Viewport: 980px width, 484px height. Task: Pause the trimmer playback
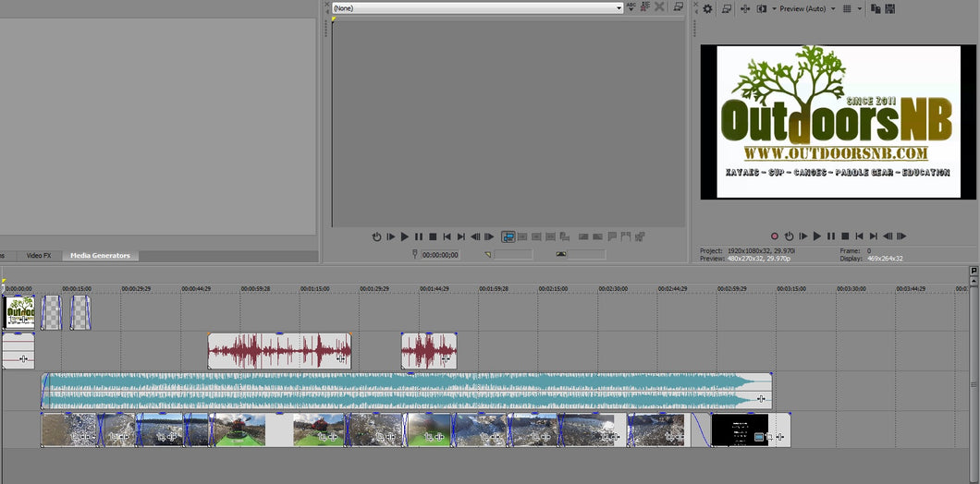(x=419, y=236)
